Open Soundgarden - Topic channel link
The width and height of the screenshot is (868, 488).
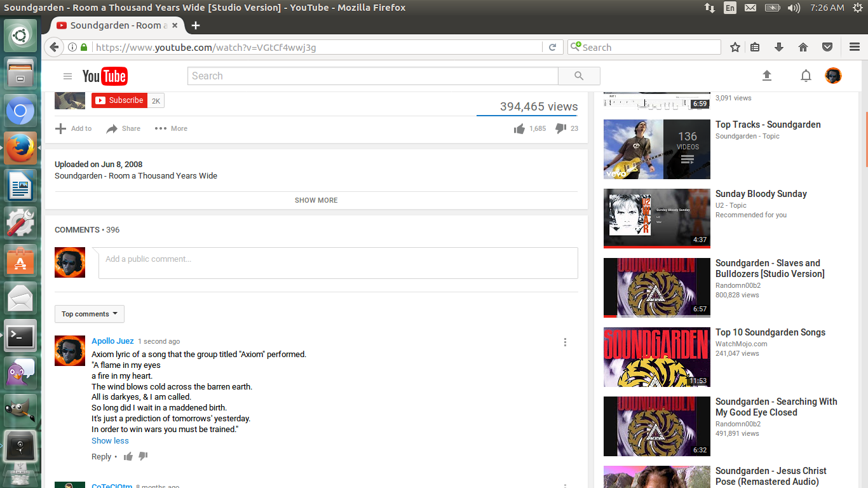click(x=747, y=136)
